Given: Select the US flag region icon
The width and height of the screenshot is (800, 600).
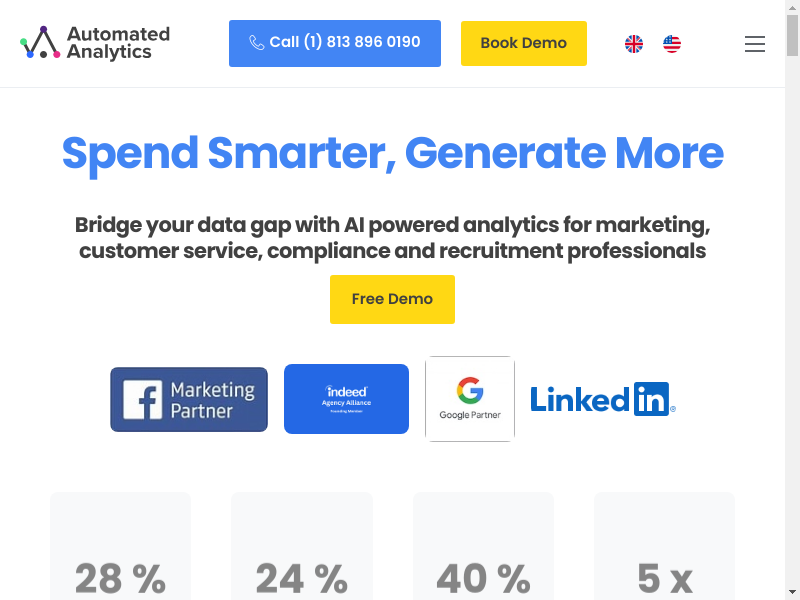Looking at the screenshot, I should (x=672, y=44).
